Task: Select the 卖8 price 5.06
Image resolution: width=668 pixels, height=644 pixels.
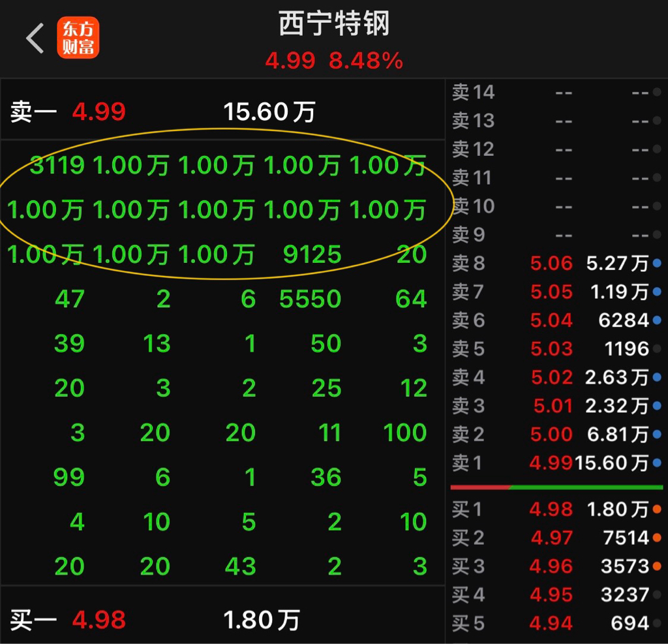Action: tap(551, 263)
